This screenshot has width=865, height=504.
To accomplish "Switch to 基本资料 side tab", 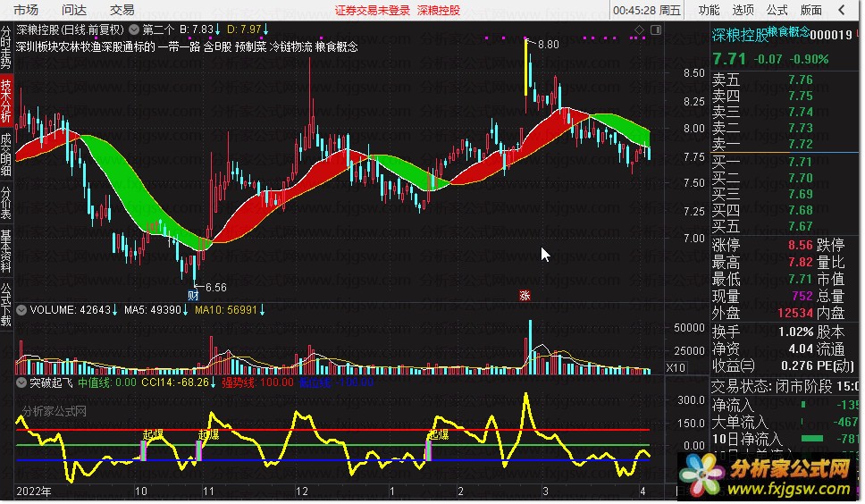I will [6, 251].
